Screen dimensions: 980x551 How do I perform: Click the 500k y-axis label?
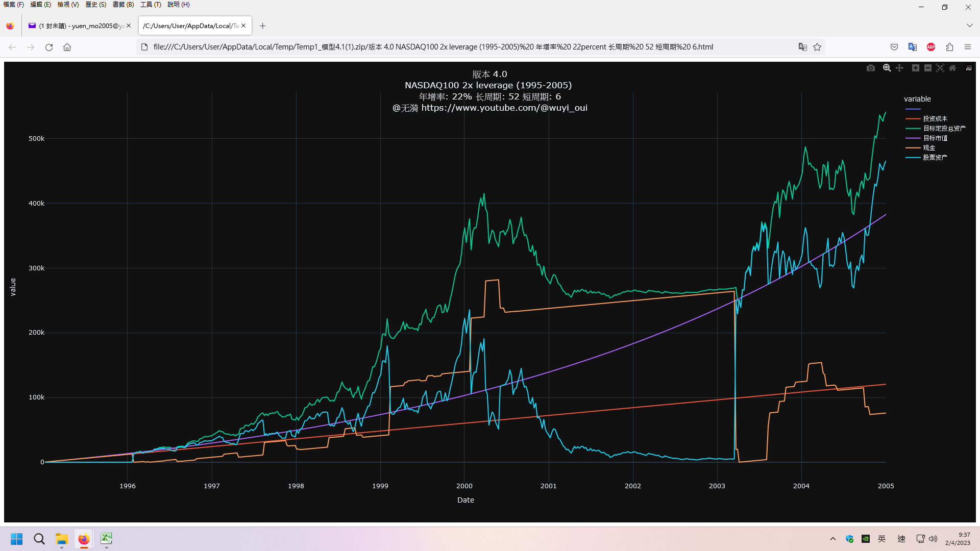[37, 139]
